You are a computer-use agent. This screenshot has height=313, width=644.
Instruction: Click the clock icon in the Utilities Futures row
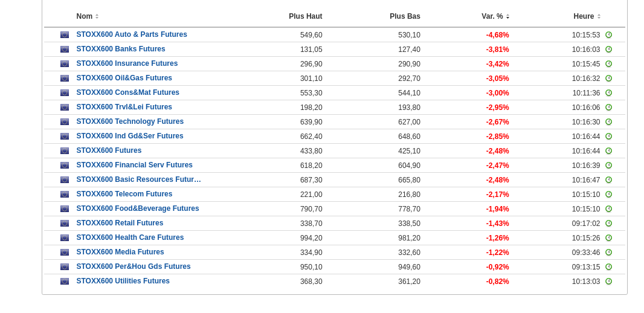608,282
